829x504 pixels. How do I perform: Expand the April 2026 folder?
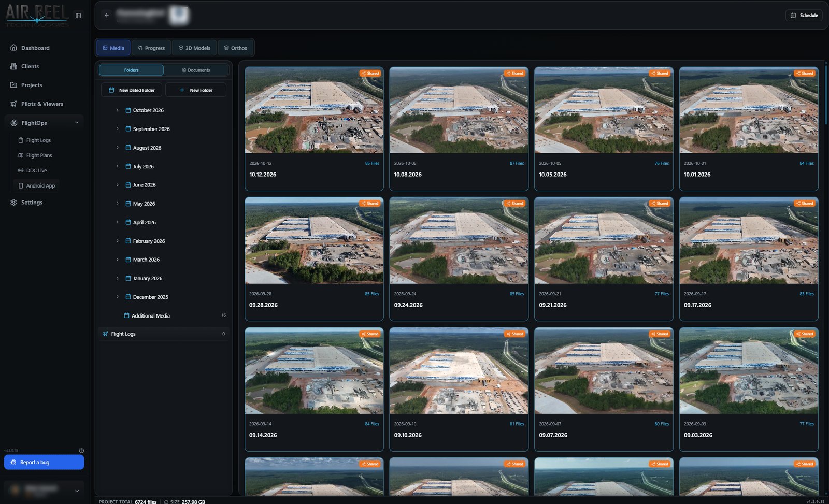[x=117, y=222]
